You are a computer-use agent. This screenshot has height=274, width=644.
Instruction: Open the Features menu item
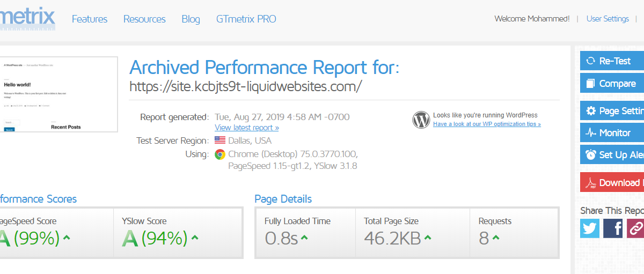(90, 19)
